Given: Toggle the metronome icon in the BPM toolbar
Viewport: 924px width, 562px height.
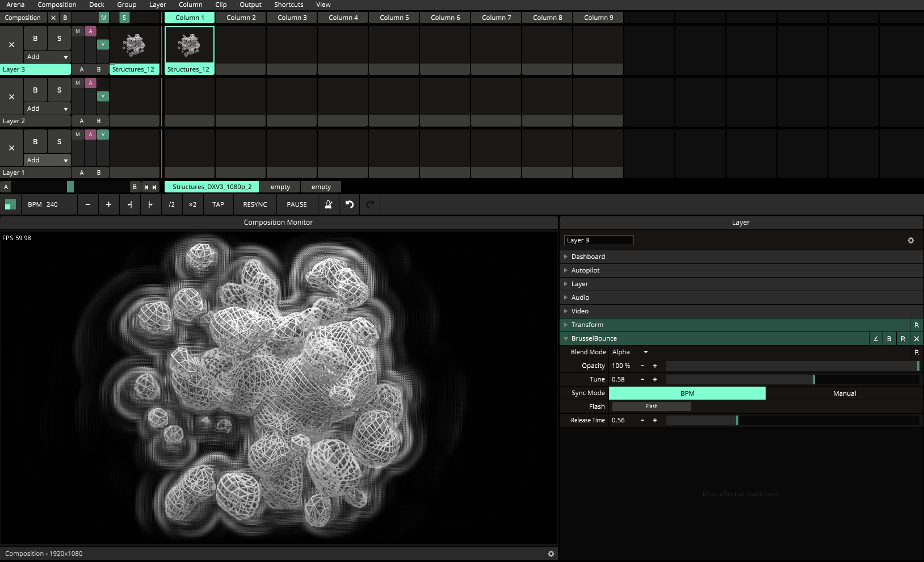Looking at the screenshot, I should pyautogui.click(x=328, y=204).
